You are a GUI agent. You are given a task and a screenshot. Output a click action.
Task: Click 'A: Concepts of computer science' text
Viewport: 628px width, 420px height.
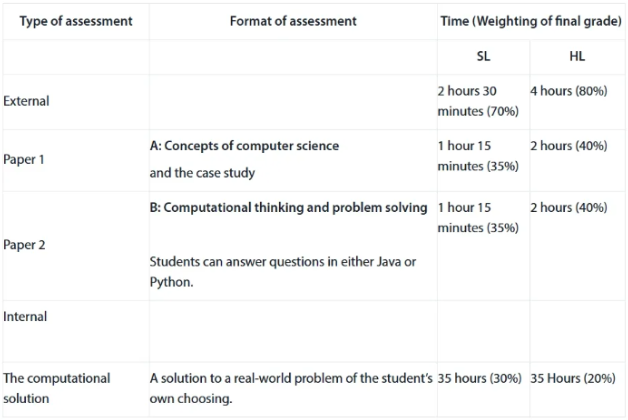pos(244,146)
